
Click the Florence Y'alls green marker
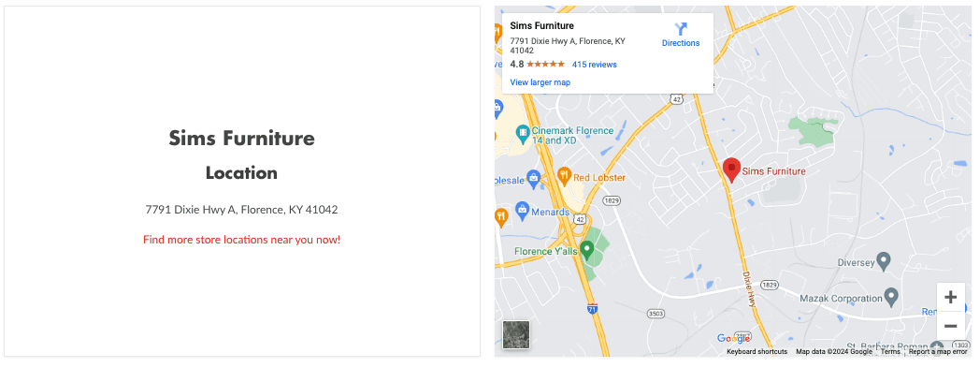point(586,250)
